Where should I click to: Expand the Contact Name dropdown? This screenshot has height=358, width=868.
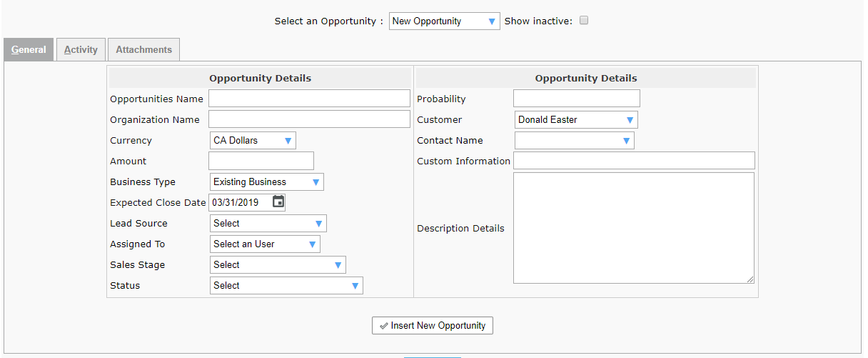(x=574, y=141)
